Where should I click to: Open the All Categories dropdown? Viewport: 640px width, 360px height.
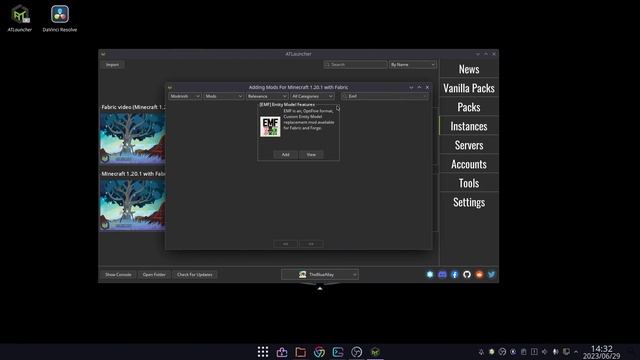click(312, 96)
